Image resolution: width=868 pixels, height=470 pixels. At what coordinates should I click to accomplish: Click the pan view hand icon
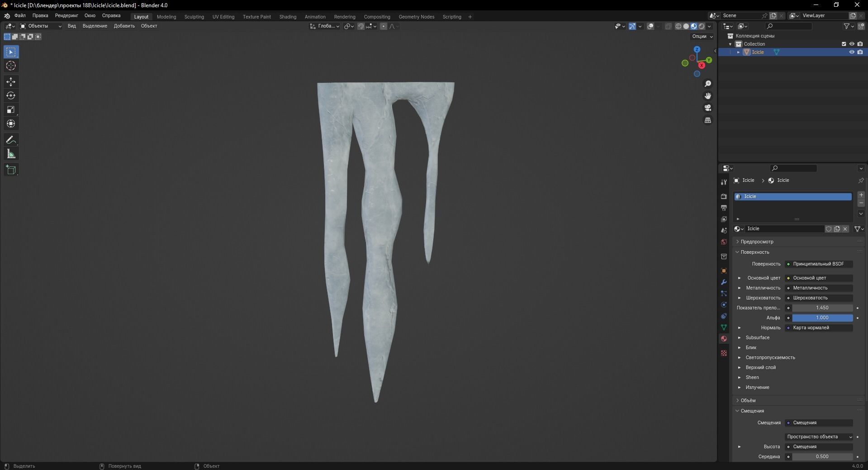(x=708, y=96)
